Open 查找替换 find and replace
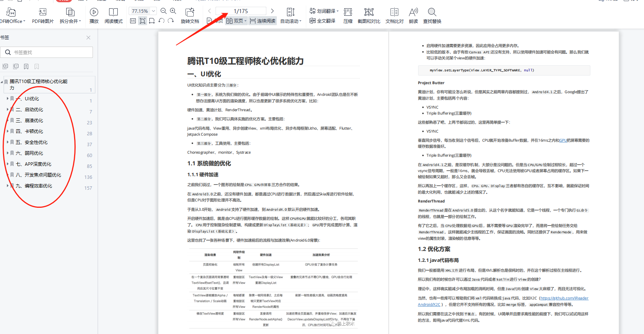This screenshot has height=334, width=644. [432, 16]
